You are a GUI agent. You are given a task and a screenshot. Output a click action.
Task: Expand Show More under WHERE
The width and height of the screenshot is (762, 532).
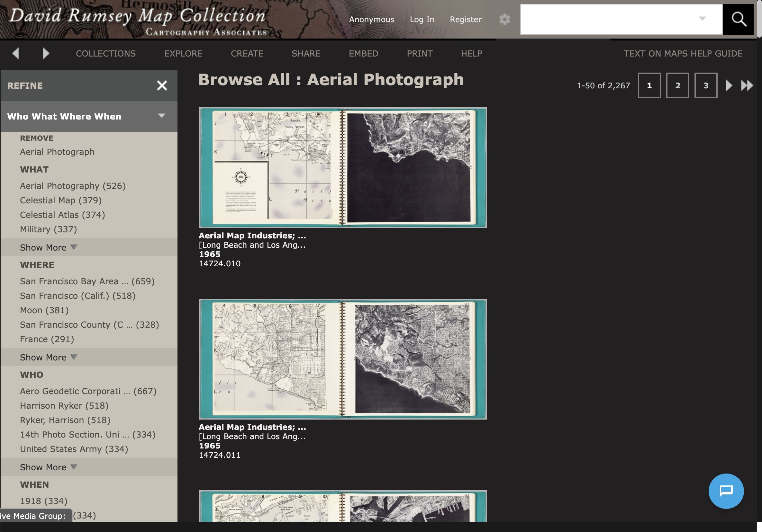[x=49, y=357]
